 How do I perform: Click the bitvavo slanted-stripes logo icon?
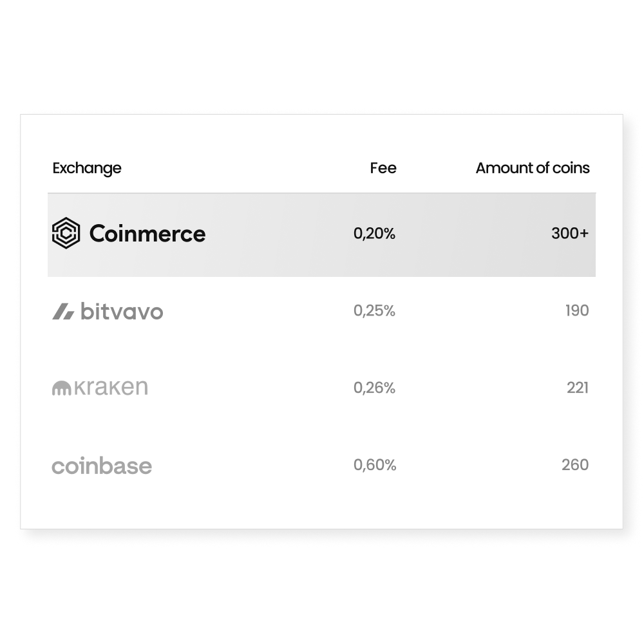tap(62, 312)
